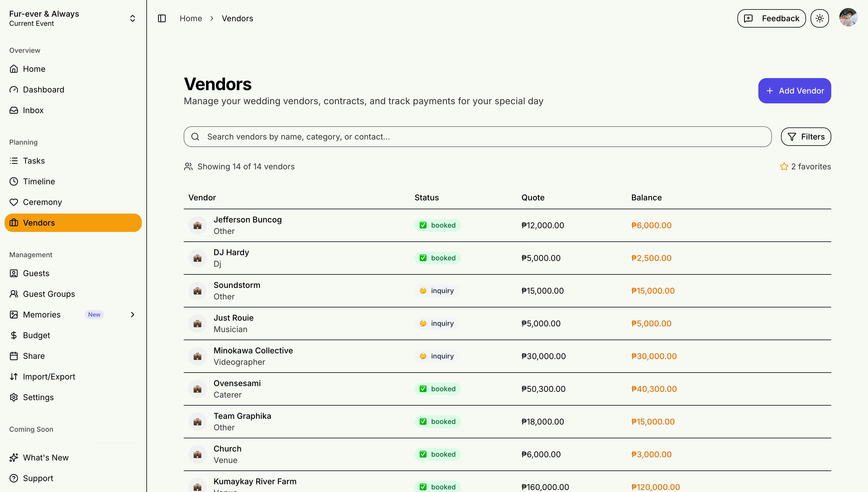Focus the vendor search field
This screenshot has width=868, height=492.
click(477, 137)
